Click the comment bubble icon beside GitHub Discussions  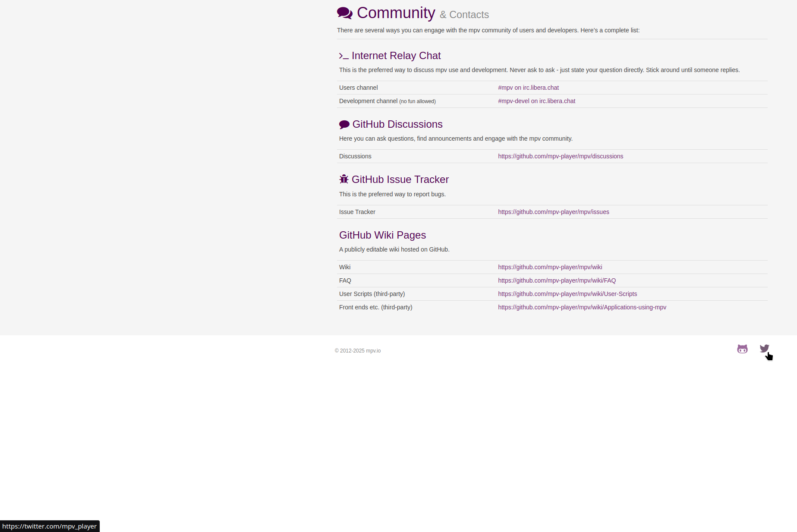344,125
